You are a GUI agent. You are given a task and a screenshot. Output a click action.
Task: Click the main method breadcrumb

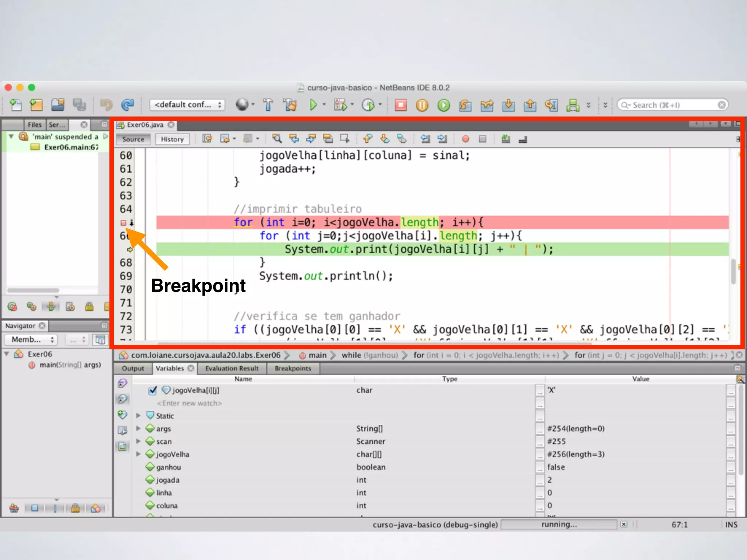tap(317, 355)
